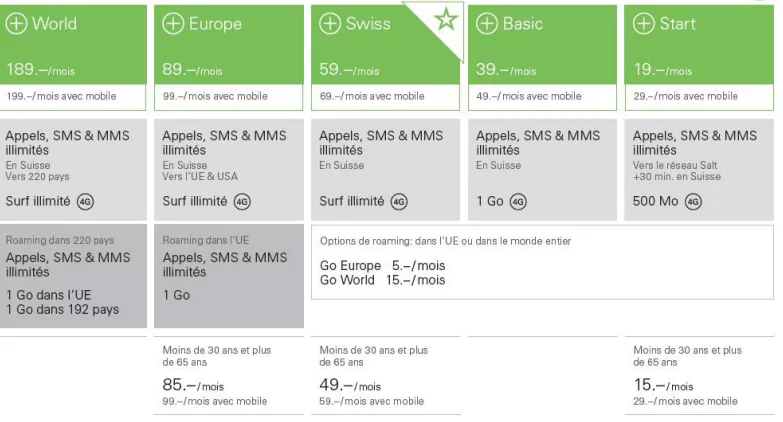Pick the Go Europe 5.–/mois roaming option
Screen dimensions: 783x422
point(382,266)
